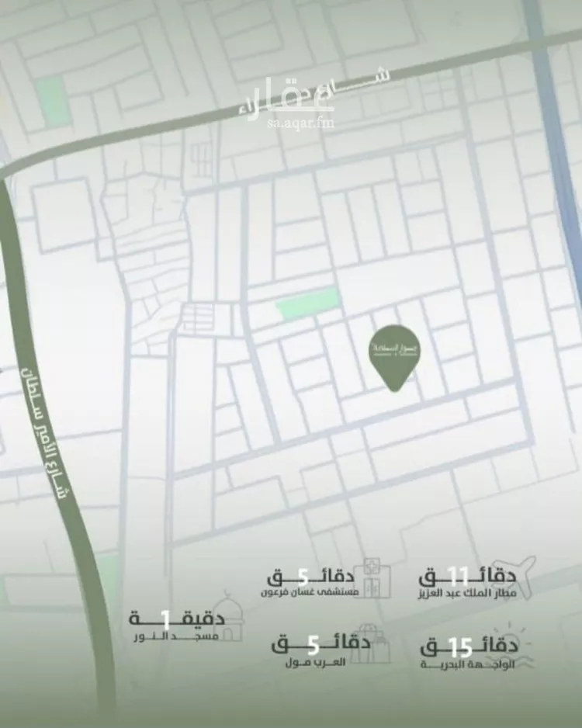The width and height of the screenshot is (582, 728).
Task: Click the green park block in the map center
Action: (308, 303)
